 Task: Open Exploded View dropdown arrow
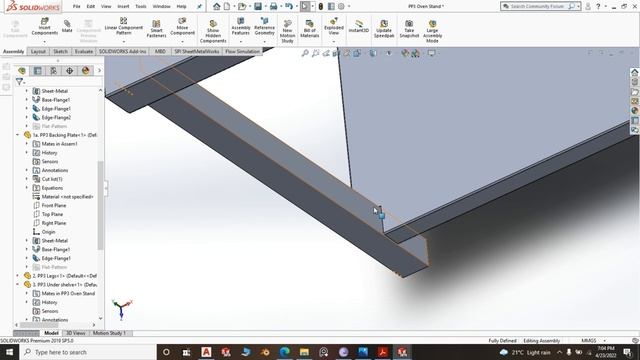[334, 42]
